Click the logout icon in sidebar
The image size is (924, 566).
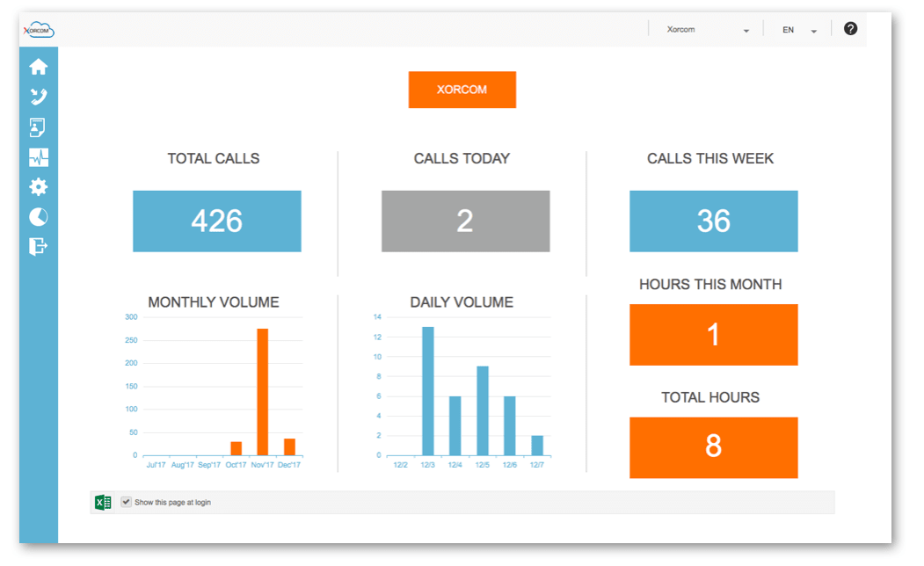39,246
